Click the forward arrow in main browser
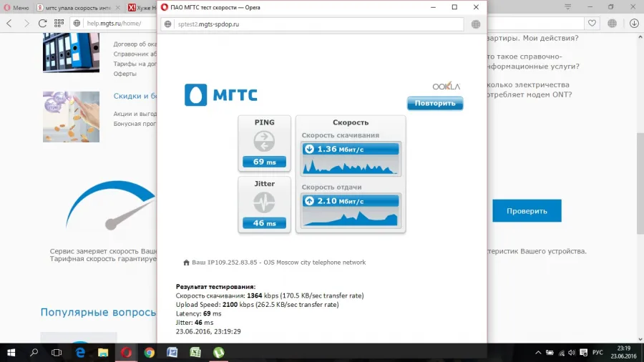The height and width of the screenshot is (362, 644). (x=26, y=24)
